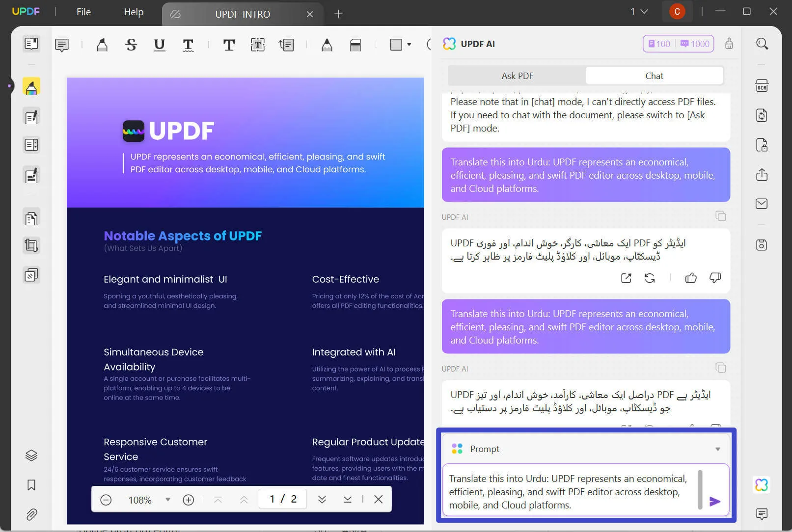Open the Organize Pages tool in sidebar

click(x=31, y=217)
